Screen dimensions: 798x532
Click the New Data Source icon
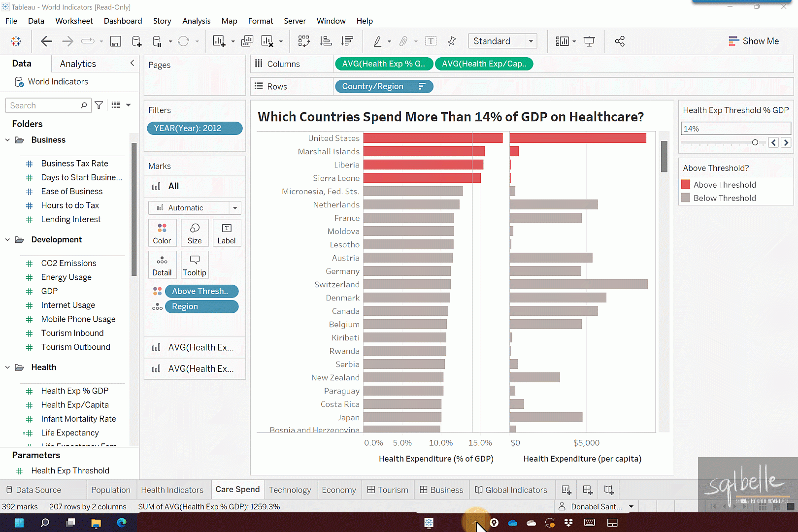pos(137,41)
